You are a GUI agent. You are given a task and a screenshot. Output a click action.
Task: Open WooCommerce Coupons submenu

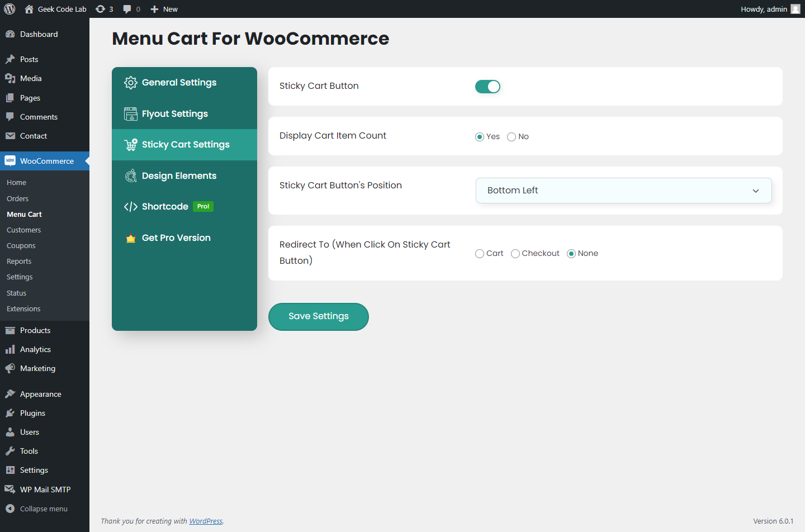pyautogui.click(x=21, y=245)
